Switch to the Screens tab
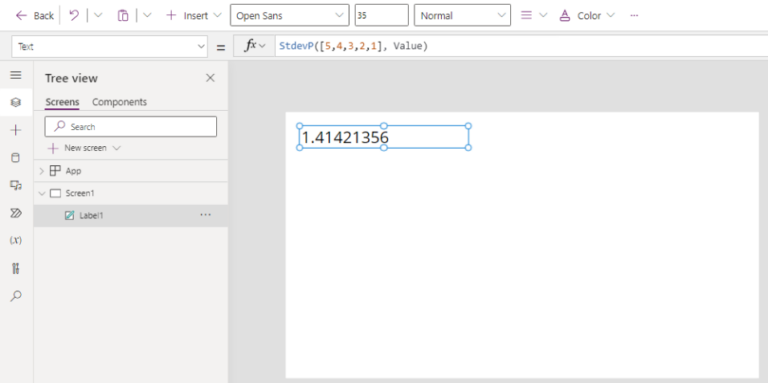768x383 pixels. [62, 102]
